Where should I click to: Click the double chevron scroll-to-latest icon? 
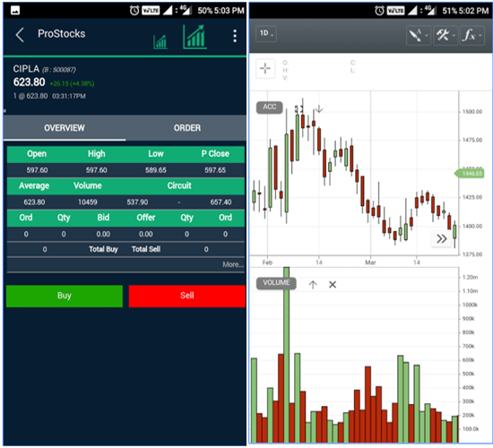pos(442,238)
